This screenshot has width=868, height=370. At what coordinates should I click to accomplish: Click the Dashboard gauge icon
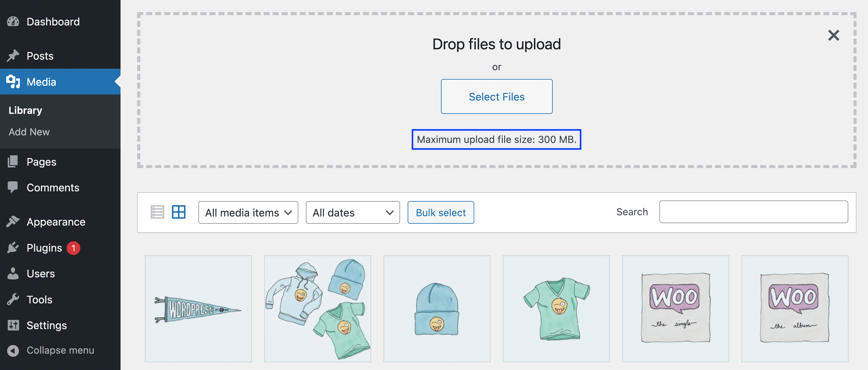coord(13,21)
